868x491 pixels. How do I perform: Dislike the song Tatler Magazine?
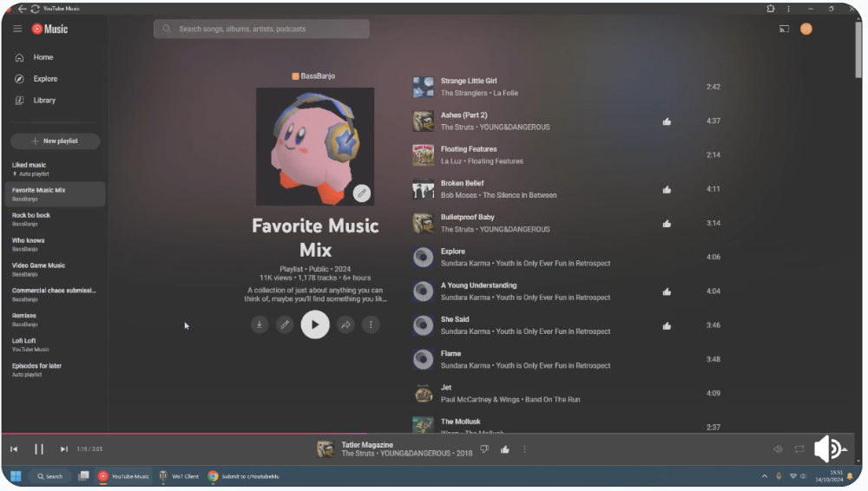pyautogui.click(x=484, y=449)
